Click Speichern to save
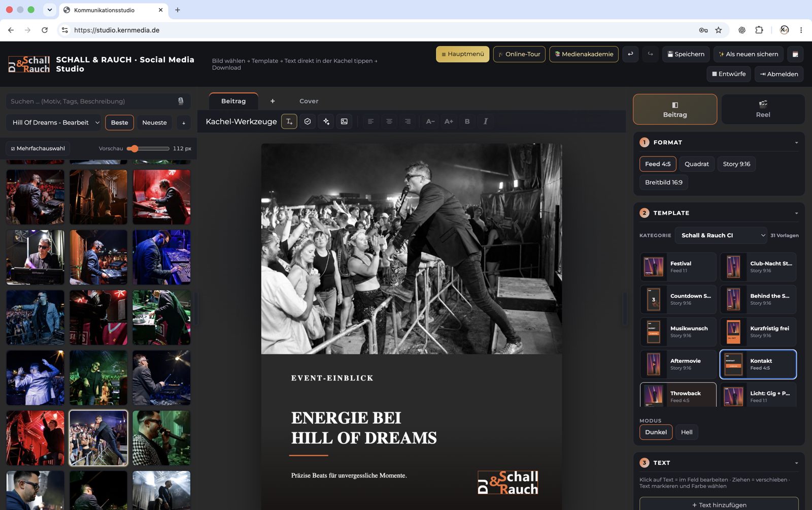812x510 pixels. point(686,54)
